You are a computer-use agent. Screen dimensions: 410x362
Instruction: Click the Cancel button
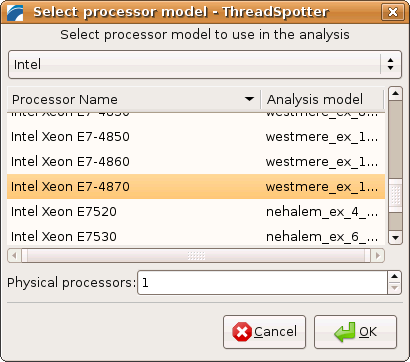click(264, 332)
